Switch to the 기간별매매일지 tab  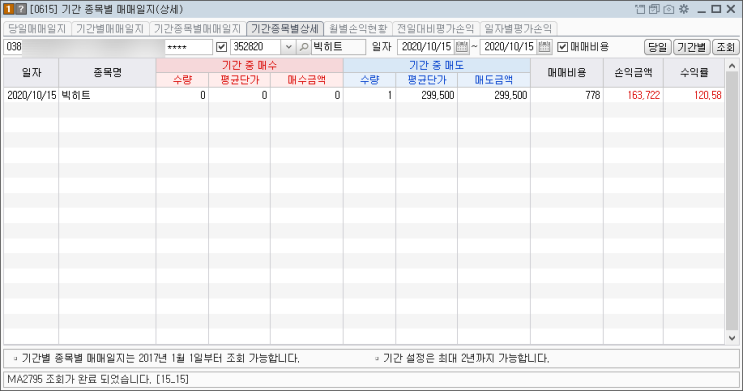tap(110, 28)
